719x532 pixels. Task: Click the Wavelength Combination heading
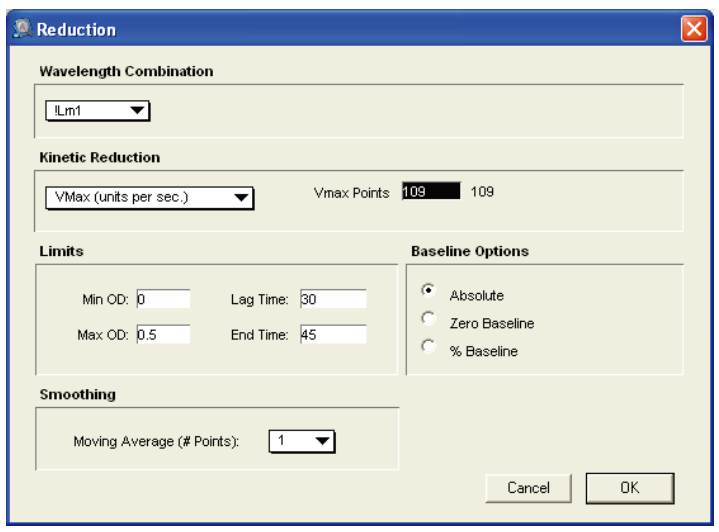point(126,72)
